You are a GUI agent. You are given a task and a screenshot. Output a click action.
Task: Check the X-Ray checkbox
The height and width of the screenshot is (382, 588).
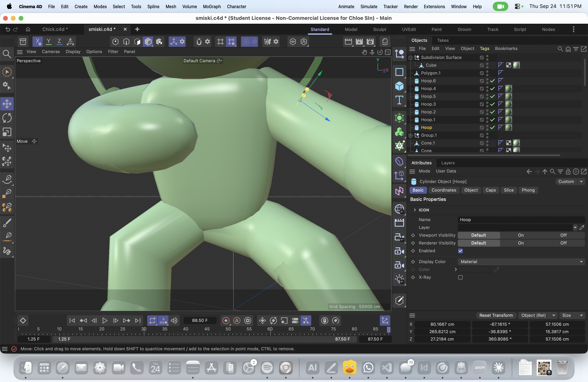point(460,277)
